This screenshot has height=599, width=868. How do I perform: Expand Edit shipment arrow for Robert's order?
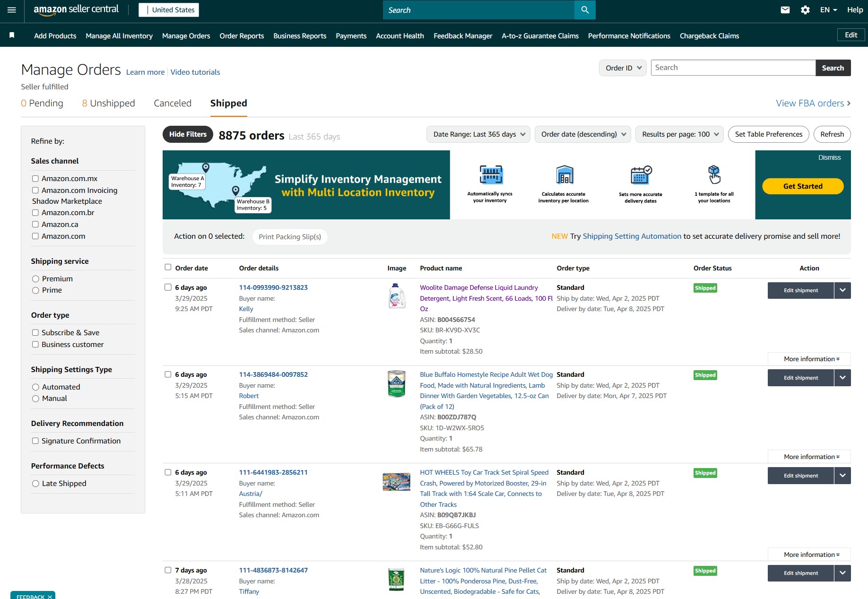[842, 378]
